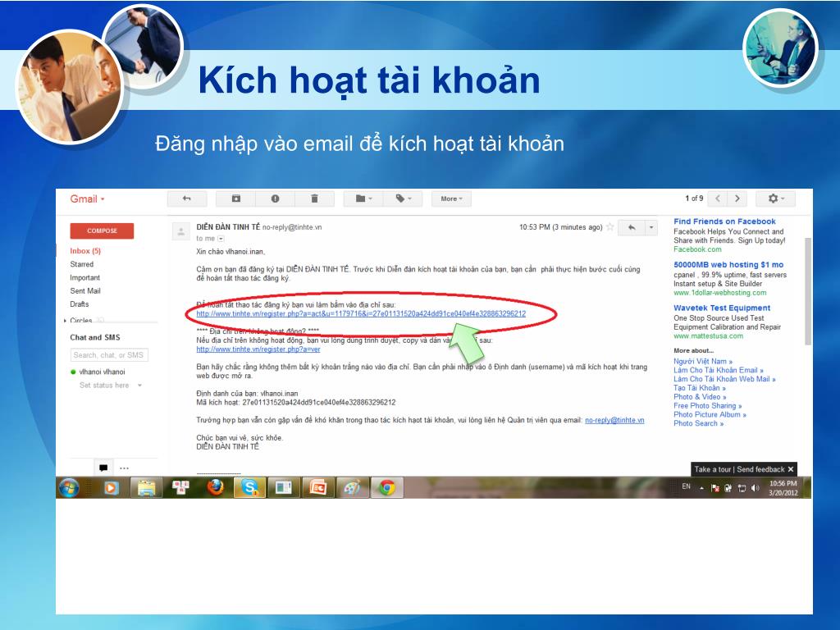This screenshot has height=630, width=840.
Task: Report this email as spam
Action: point(275,199)
